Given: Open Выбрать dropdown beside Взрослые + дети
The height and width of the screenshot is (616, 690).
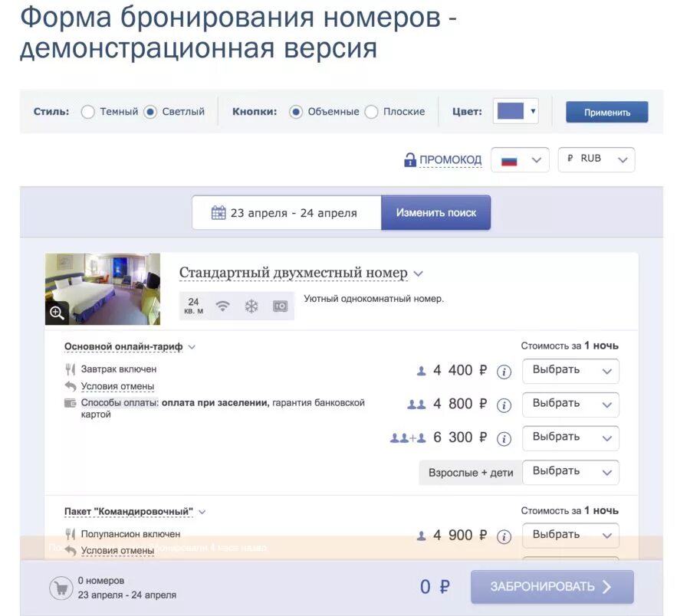Looking at the screenshot, I should [x=570, y=472].
